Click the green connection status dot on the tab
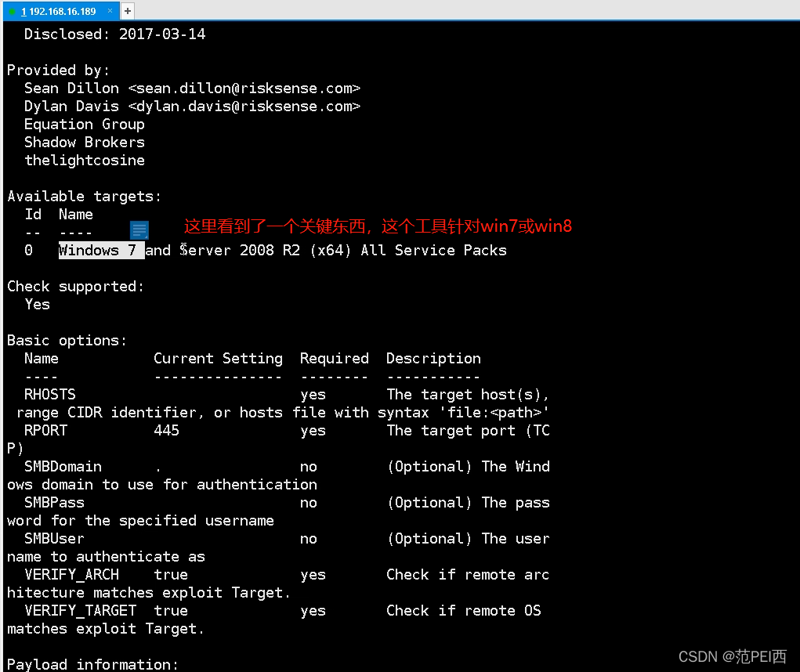This screenshot has width=800, height=672. pyautogui.click(x=13, y=11)
